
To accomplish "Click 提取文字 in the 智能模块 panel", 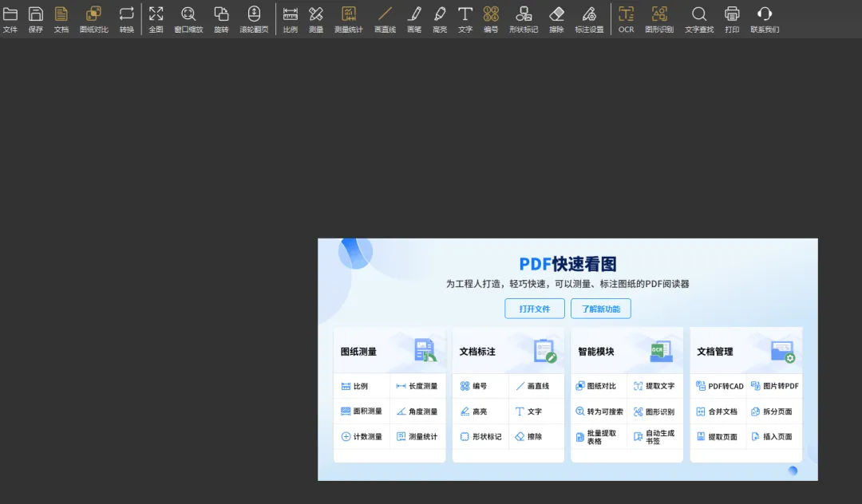I will point(654,386).
